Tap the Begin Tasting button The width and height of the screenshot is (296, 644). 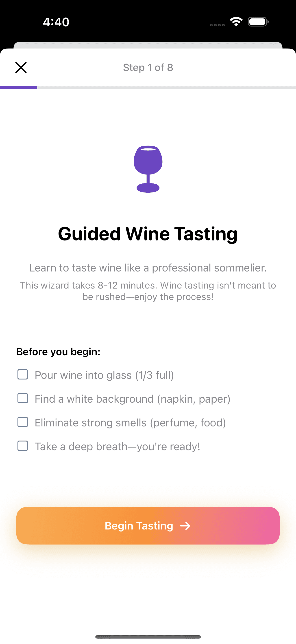(148, 526)
